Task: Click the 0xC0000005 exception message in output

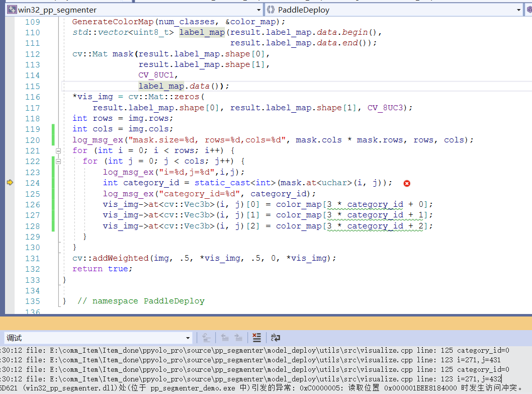Action: coord(262,388)
